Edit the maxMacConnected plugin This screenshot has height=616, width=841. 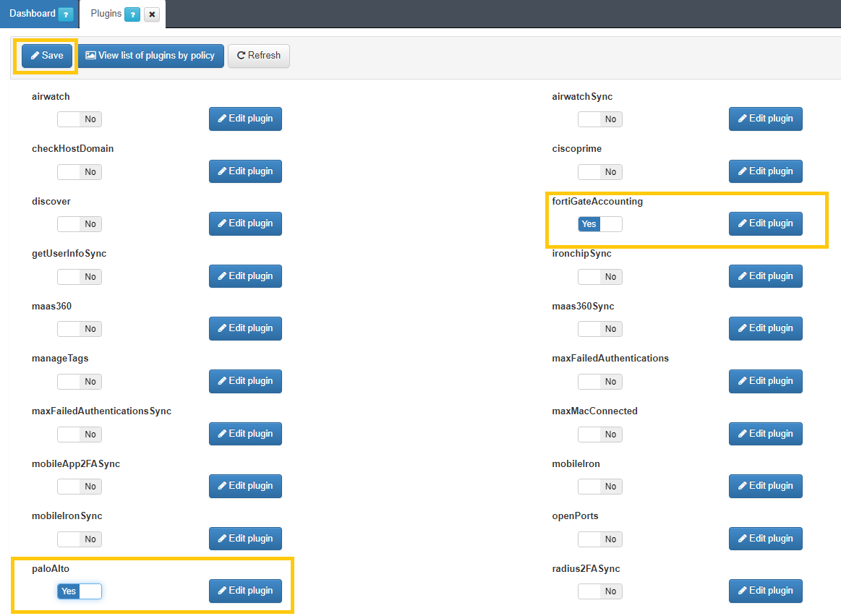[x=765, y=434]
